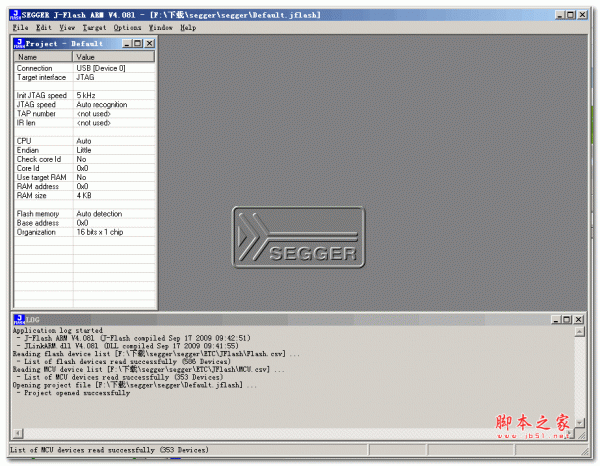Click the Application log started line
The height and width of the screenshot is (466, 600).
tap(58, 330)
